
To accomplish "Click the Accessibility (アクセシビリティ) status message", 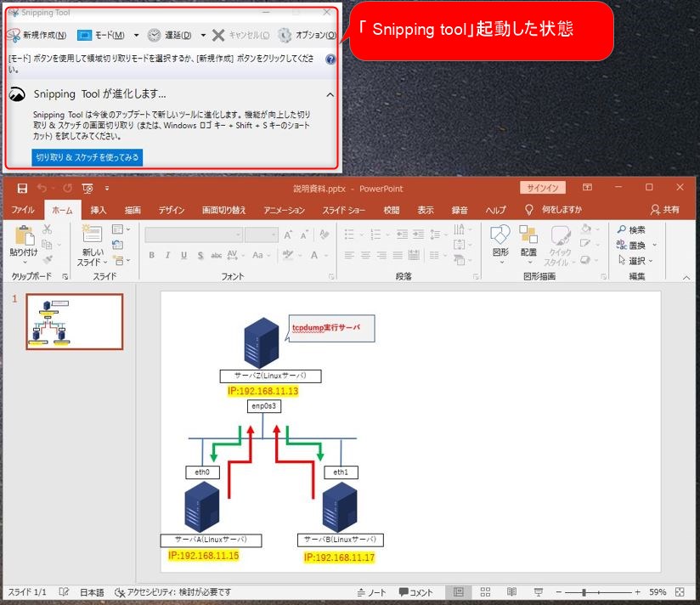I will tap(172, 592).
